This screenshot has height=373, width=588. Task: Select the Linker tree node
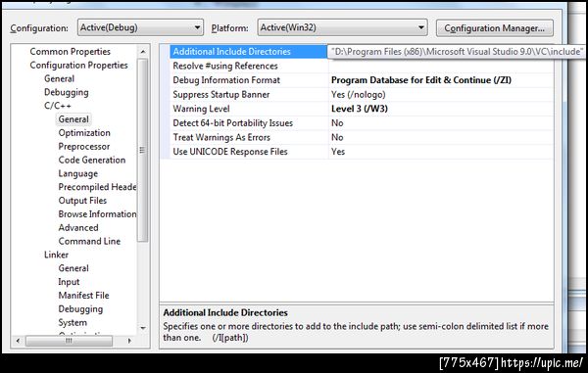click(56, 255)
